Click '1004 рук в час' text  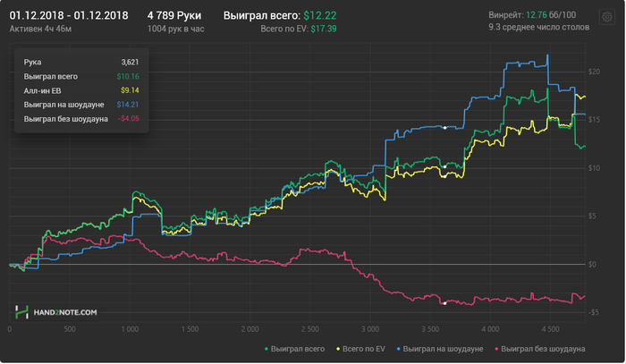(x=175, y=29)
